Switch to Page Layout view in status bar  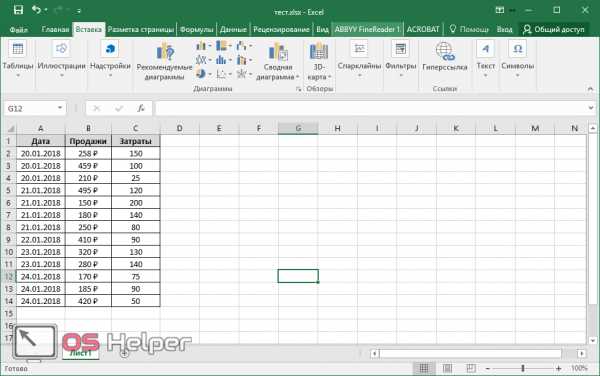point(447,368)
